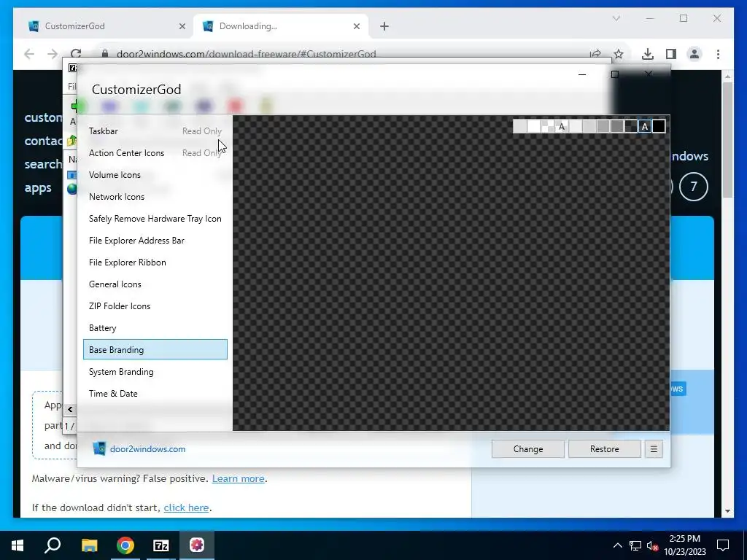Select Taskbar in the category list
The width and height of the screenshot is (747, 560).
coord(155,131)
